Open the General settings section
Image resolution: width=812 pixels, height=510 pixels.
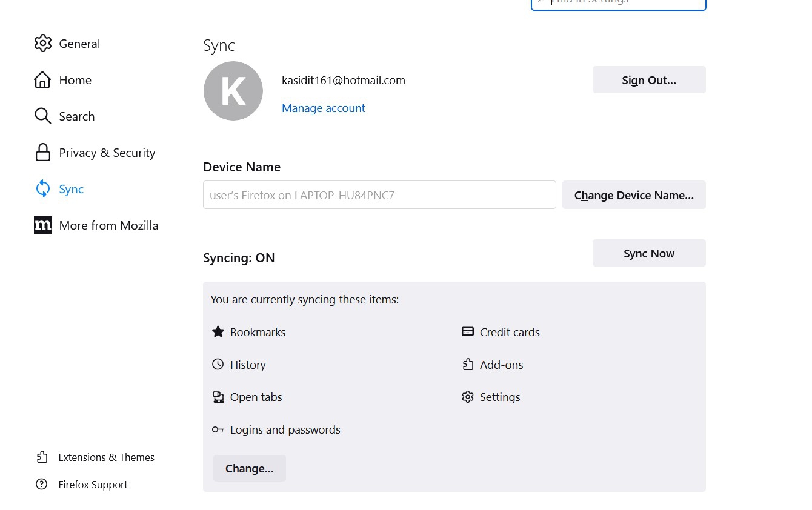pyautogui.click(x=79, y=44)
